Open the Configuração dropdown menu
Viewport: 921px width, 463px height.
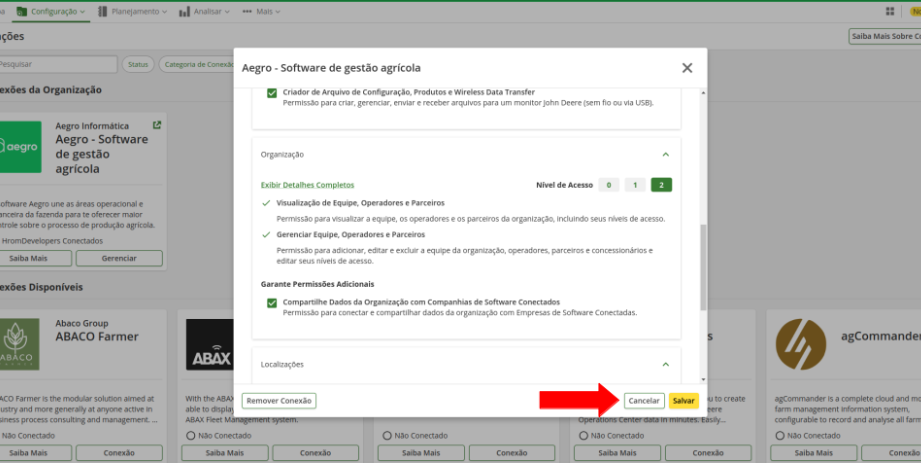(x=52, y=12)
